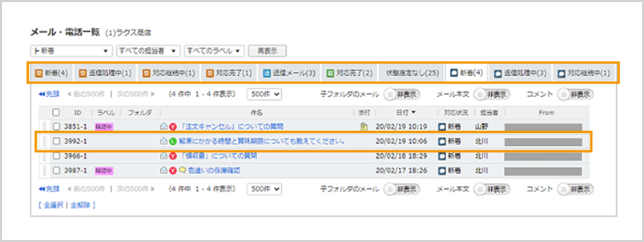
Task: Click red Y icon in row 3851-1
Action: pyautogui.click(x=172, y=126)
